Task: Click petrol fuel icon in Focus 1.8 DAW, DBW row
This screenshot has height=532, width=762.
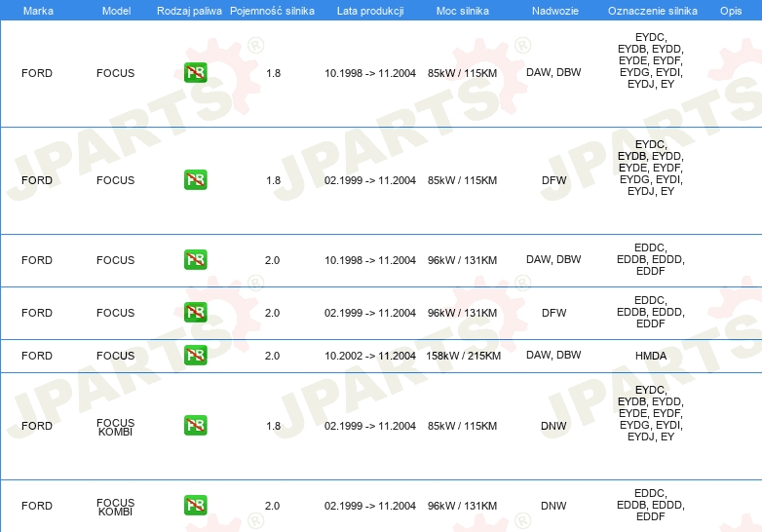Action: coord(195,73)
